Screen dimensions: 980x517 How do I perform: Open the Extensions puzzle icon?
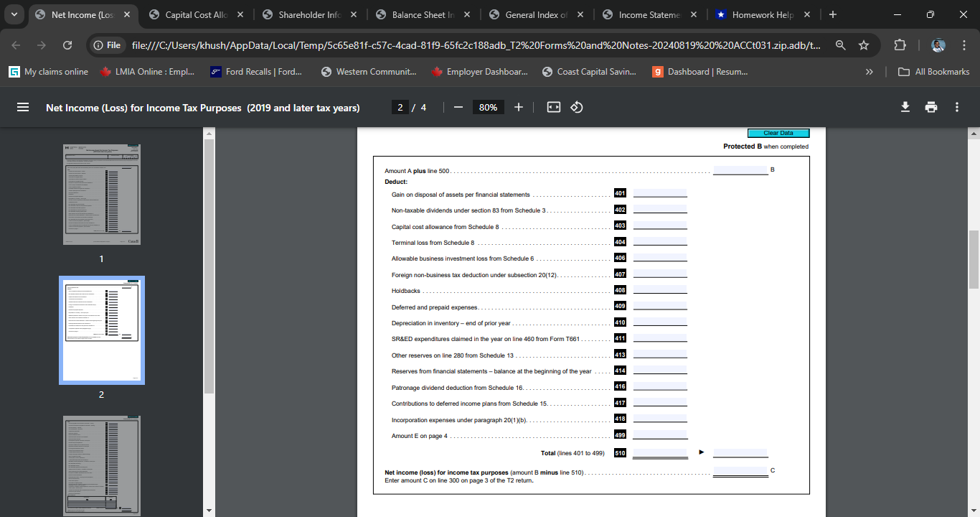[900, 45]
